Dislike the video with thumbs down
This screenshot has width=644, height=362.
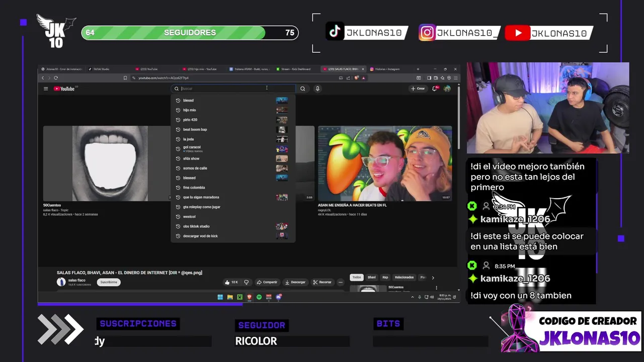tap(247, 282)
